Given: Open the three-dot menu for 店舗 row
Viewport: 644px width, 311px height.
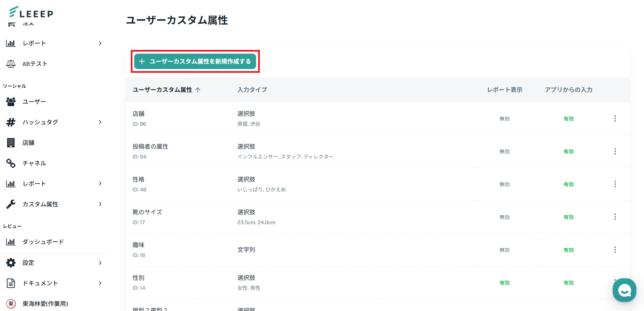Looking at the screenshot, I should point(615,119).
